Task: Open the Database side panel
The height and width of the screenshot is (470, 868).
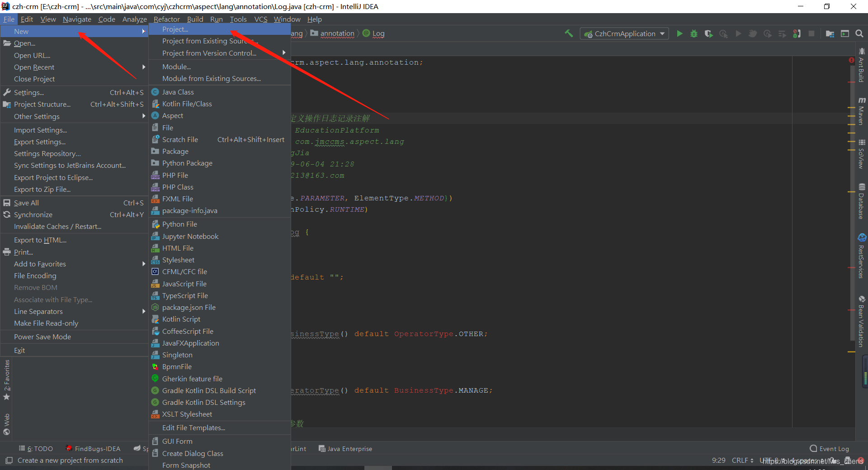Action: (x=862, y=201)
